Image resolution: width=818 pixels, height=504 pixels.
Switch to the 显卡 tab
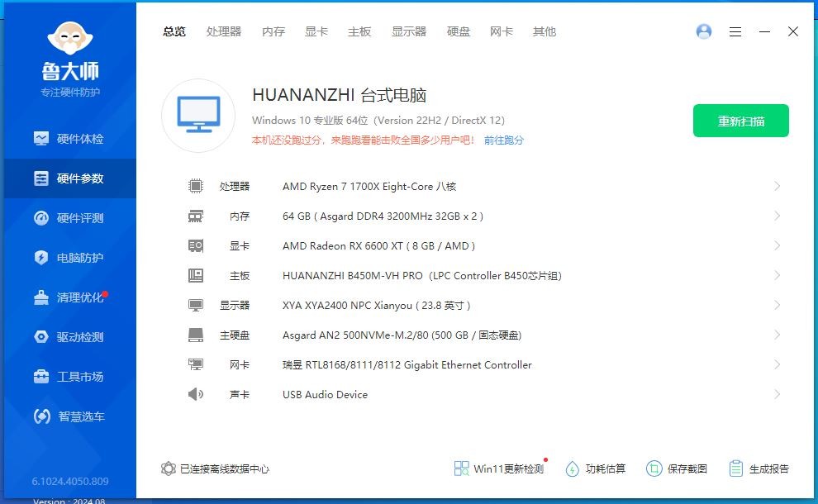point(316,32)
